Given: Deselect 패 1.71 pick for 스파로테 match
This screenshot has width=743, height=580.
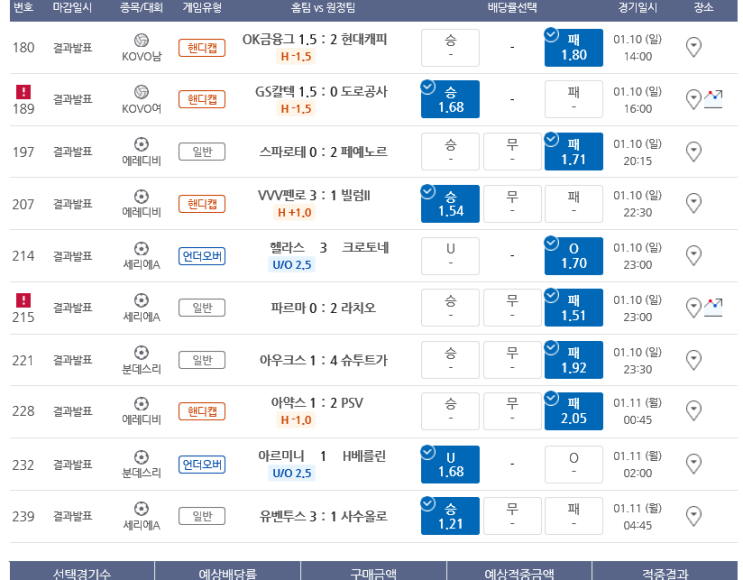Looking at the screenshot, I should point(573,152).
